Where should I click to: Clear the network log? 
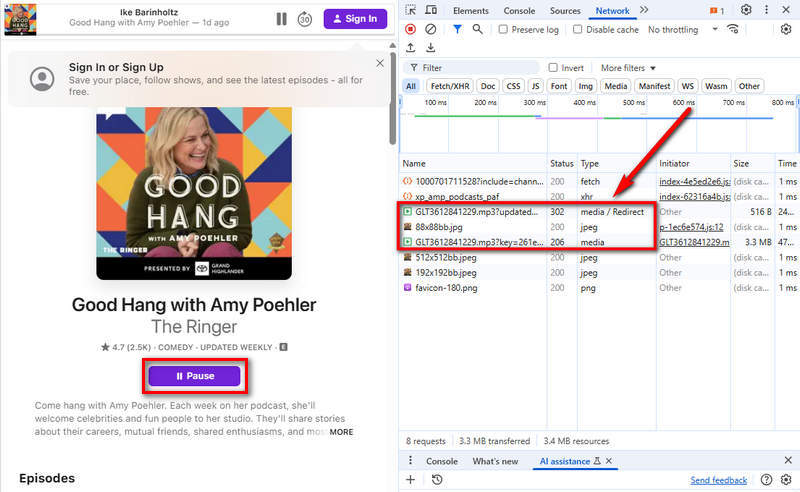(x=431, y=30)
